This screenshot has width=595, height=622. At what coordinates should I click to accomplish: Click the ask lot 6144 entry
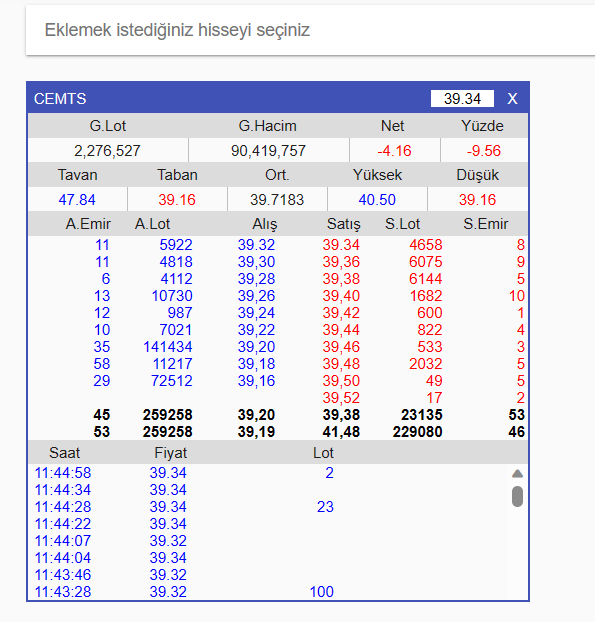coord(425,279)
